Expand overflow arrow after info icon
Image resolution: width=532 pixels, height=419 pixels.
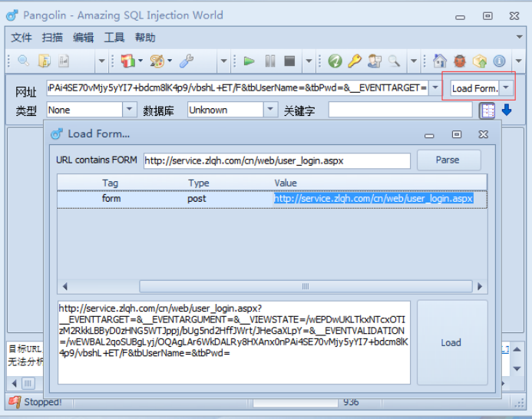tap(518, 61)
